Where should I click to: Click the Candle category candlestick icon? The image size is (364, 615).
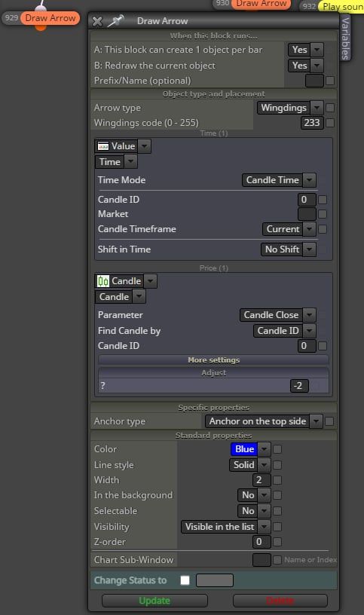pyautogui.click(x=102, y=281)
